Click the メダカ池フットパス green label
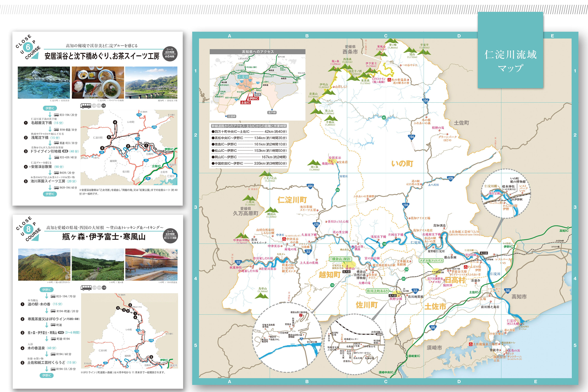 pos(431,260)
